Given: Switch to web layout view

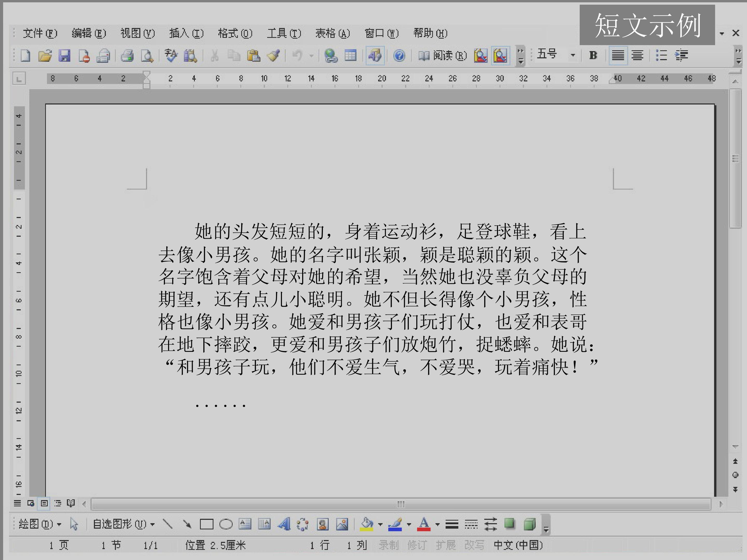Looking at the screenshot, I should 31,503.
